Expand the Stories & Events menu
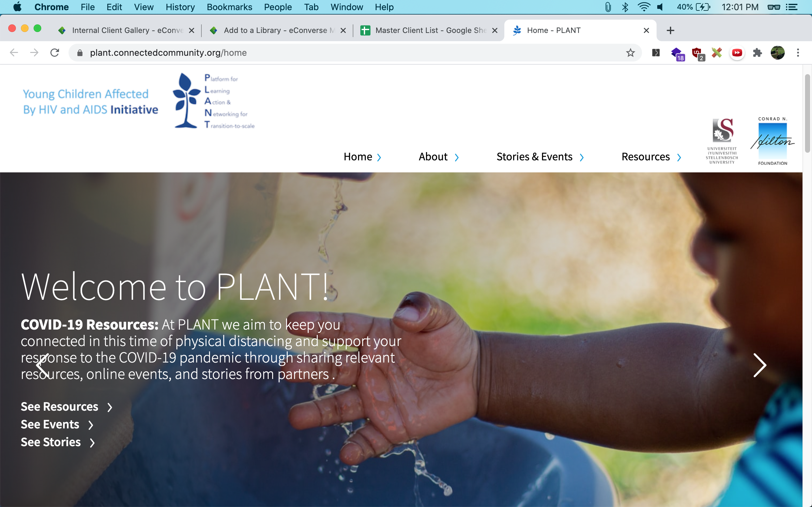This screenshot has height=507, width=812. click(540, 157)
